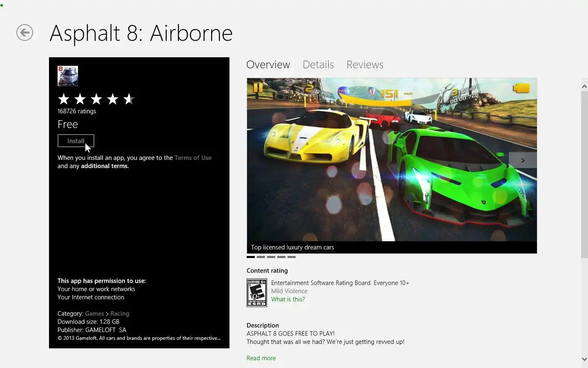Select the fifth screenshot indicator dash
The image size is (588, 368).
click(x=292, y=257)
